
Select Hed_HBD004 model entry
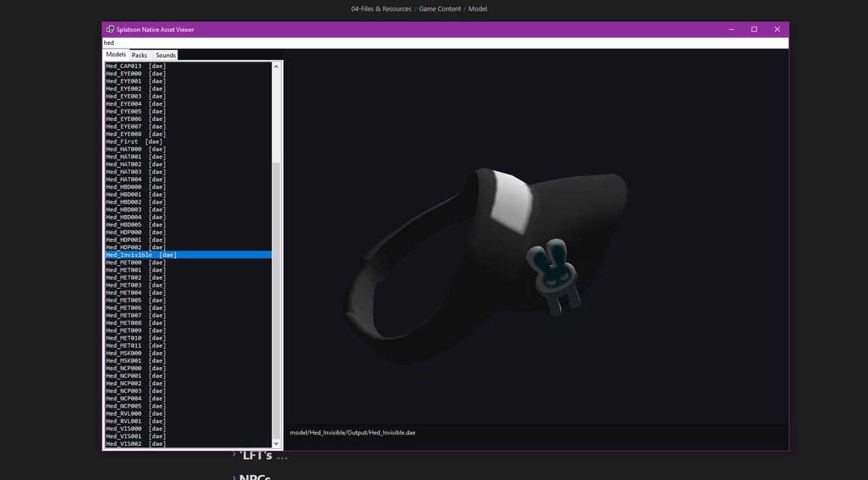pyautogui.click(x=188, y=218)
